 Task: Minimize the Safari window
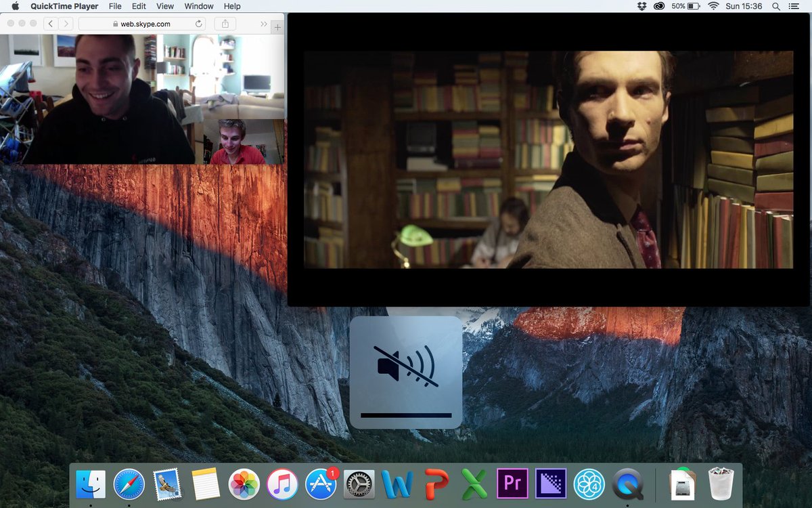tap(22, 23)
